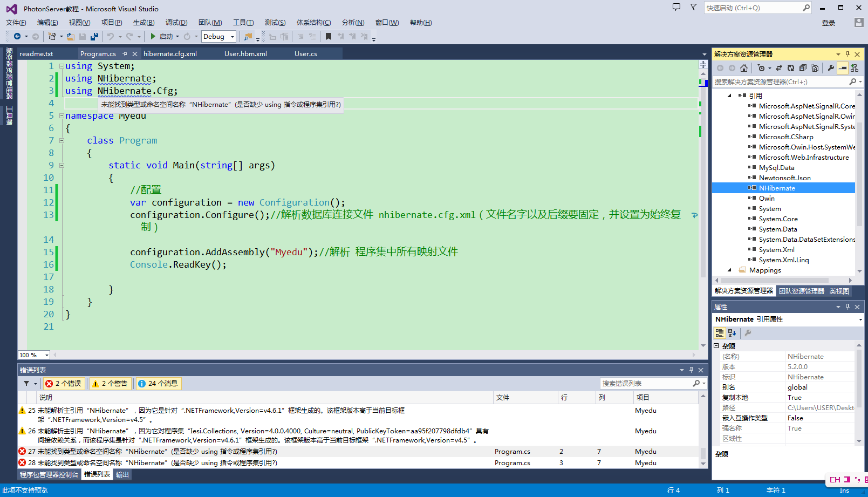Screen dimensions: 868x497
Task: Collapse all nodes in Solution Explorer
Action: pos(803,68)
